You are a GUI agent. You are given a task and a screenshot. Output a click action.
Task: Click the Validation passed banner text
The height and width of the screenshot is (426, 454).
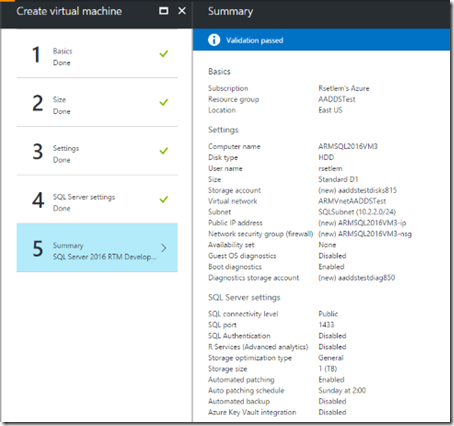[255, 40]
